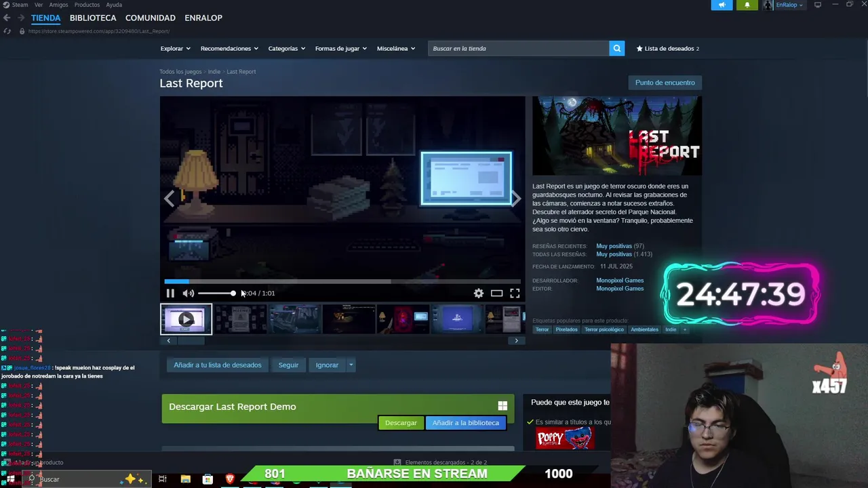Expand the Explorar dropdown
Viewport: 868px width, 488px height.
click(x=175, y=48)
